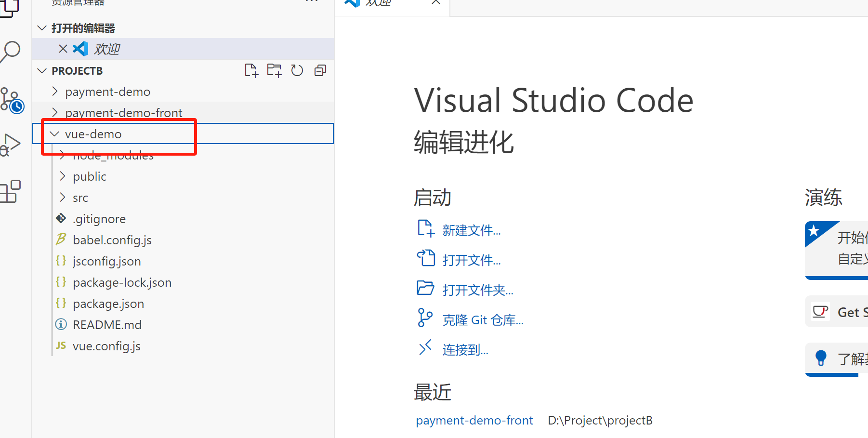Click the JS icon beside vue.config.js
The image size is (868, 438).
tap(61, 345)
